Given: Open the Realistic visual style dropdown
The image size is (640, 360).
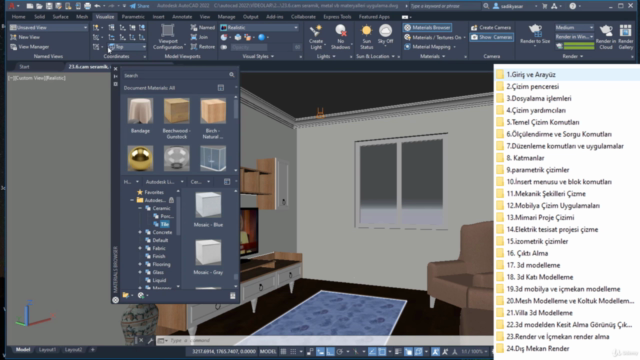Looking at the screenshot, I should coord(259,27).
